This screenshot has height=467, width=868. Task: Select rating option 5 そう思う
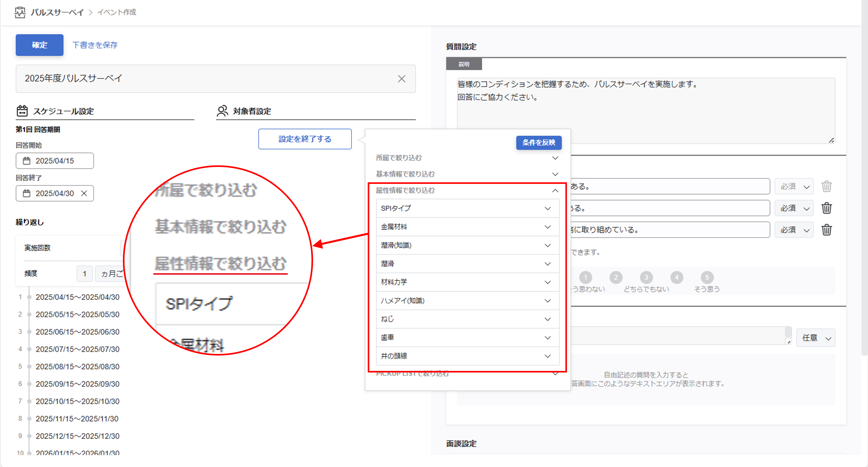click(707, 277)
